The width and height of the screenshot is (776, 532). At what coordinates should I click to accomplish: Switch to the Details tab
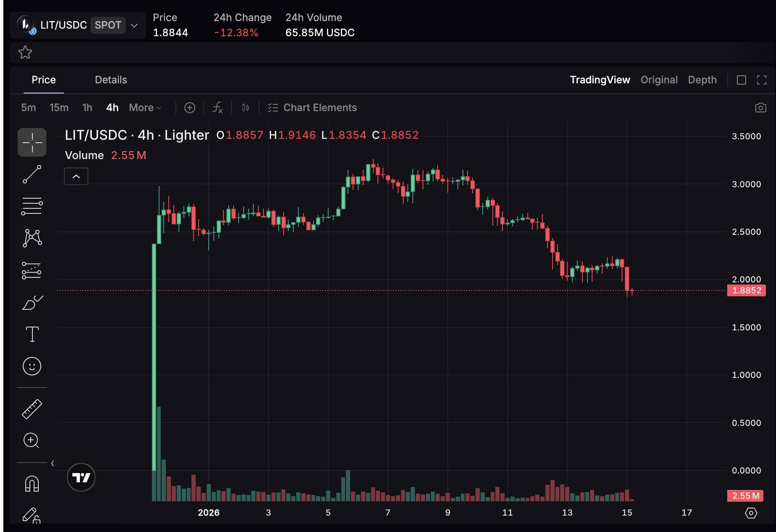click(x=111, y=80)
